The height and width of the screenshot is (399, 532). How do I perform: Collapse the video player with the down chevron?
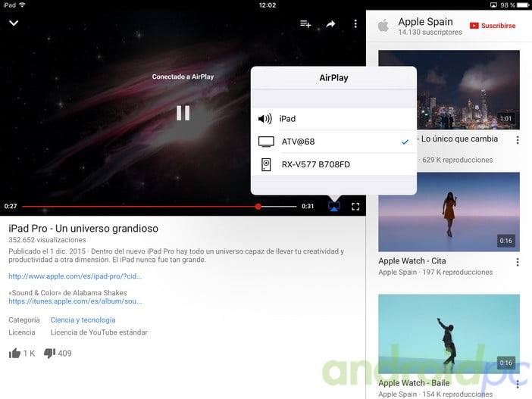pos(14,23)
